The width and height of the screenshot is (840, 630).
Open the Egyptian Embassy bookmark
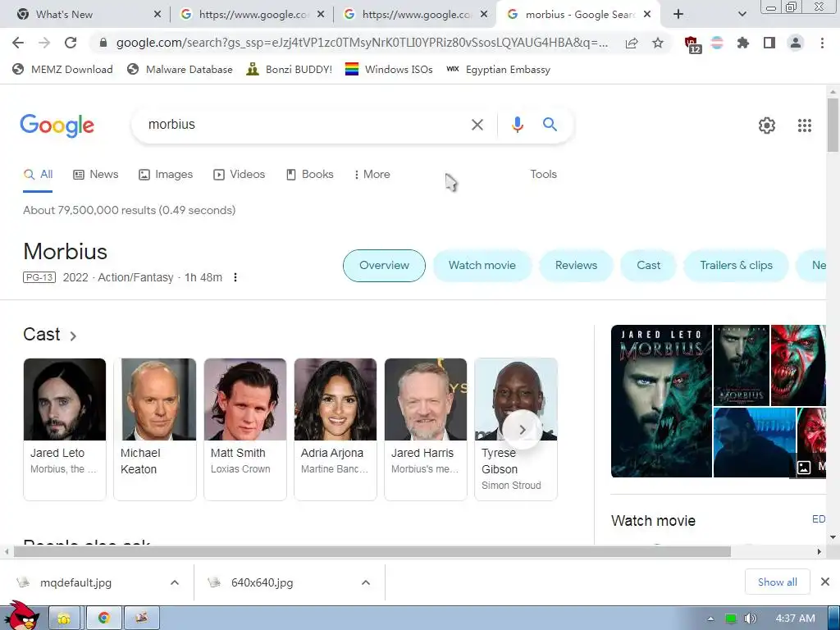pos(498,70)
